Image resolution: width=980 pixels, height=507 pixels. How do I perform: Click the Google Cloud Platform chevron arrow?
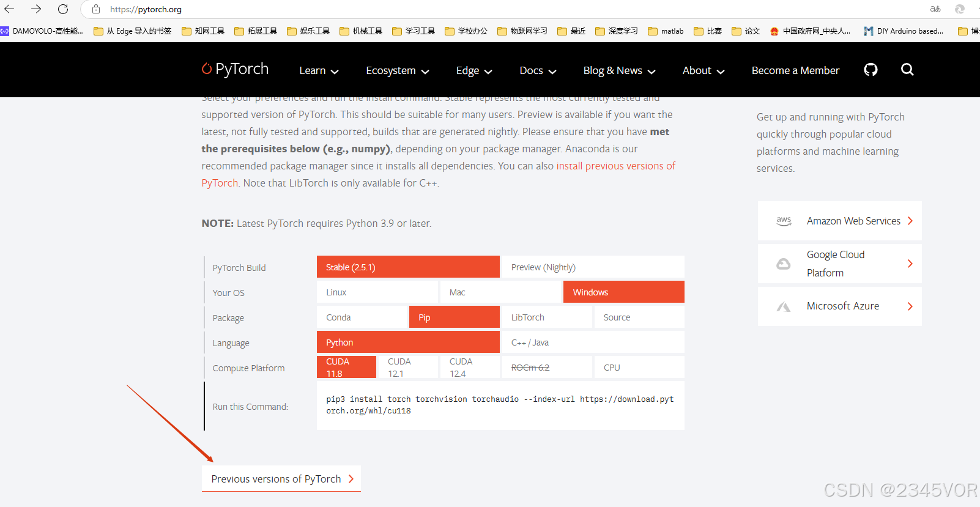pos(910,264)
